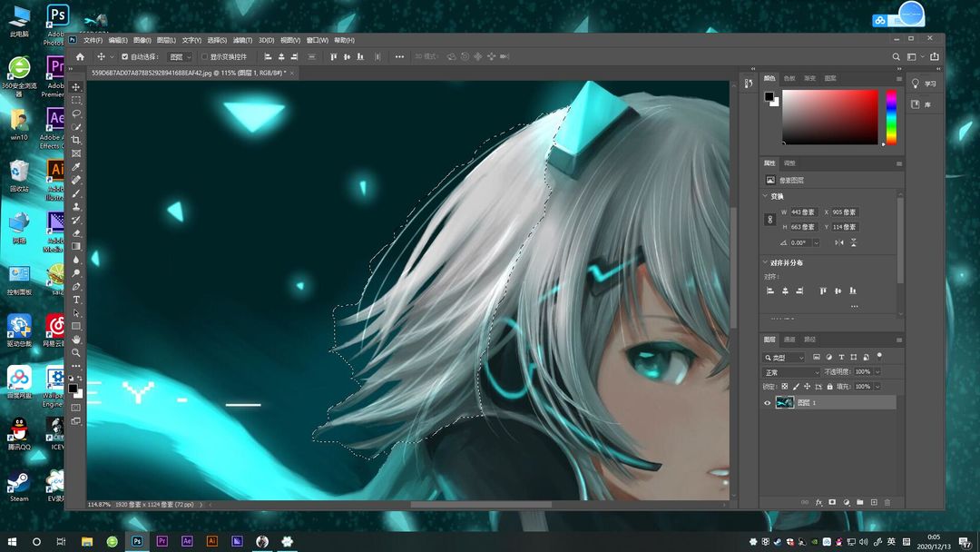Open the 文件(F) menu
This screenshot has width=980, height=552.
pyautogui.click(x=93, y=40)
